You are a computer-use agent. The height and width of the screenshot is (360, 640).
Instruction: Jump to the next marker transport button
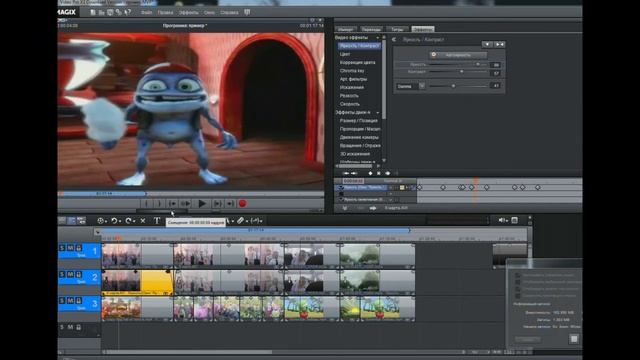click(218, 203)
